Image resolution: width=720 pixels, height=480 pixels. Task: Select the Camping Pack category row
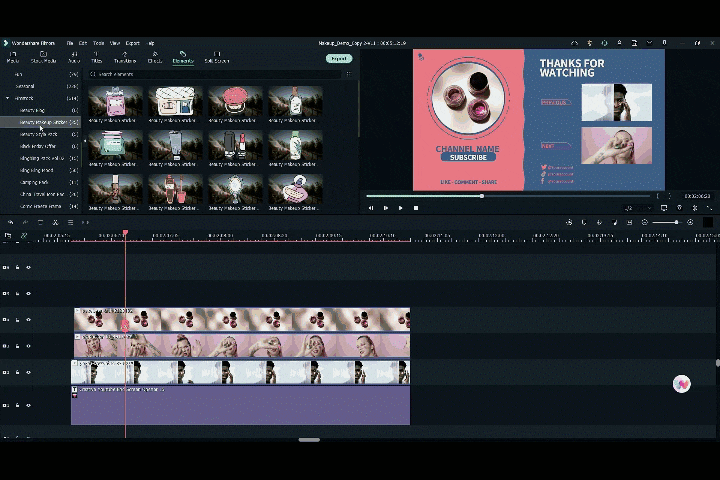[40, 182]
